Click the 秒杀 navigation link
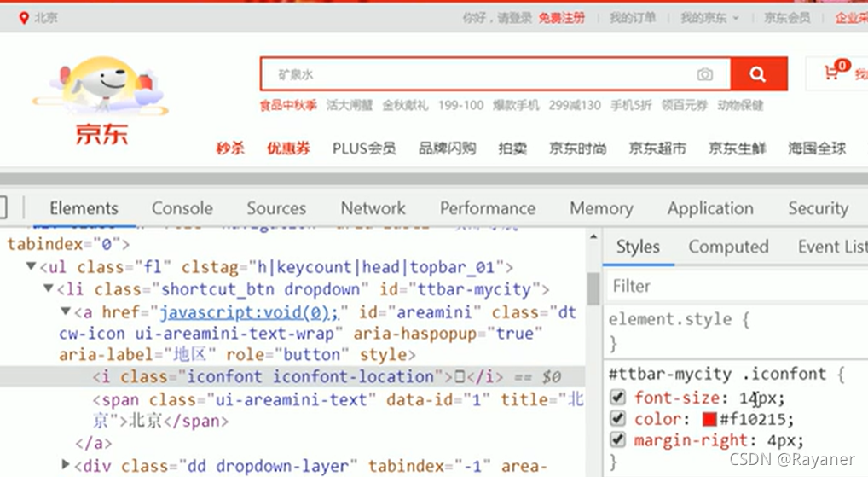The image size is (868, 477). tap(230, 148)
